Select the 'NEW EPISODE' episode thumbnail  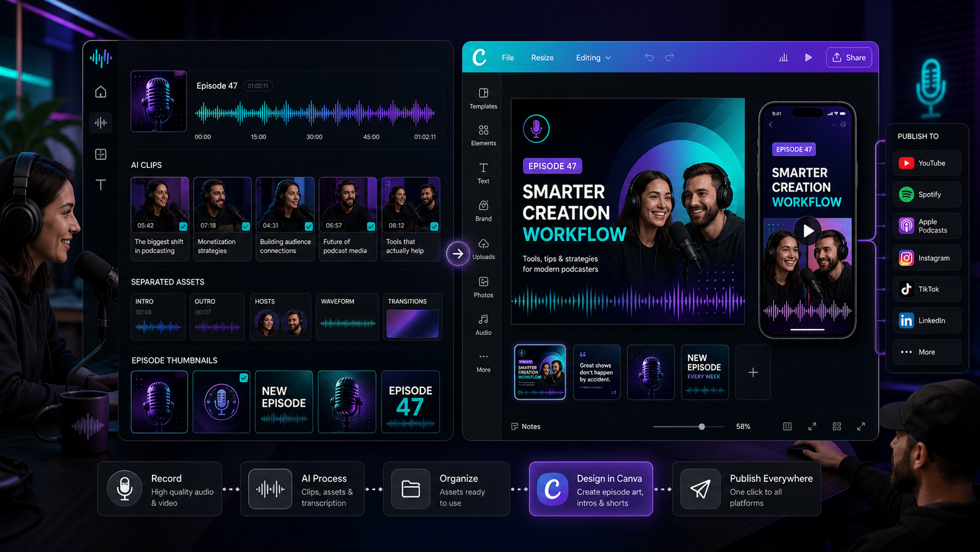point(284,402)
